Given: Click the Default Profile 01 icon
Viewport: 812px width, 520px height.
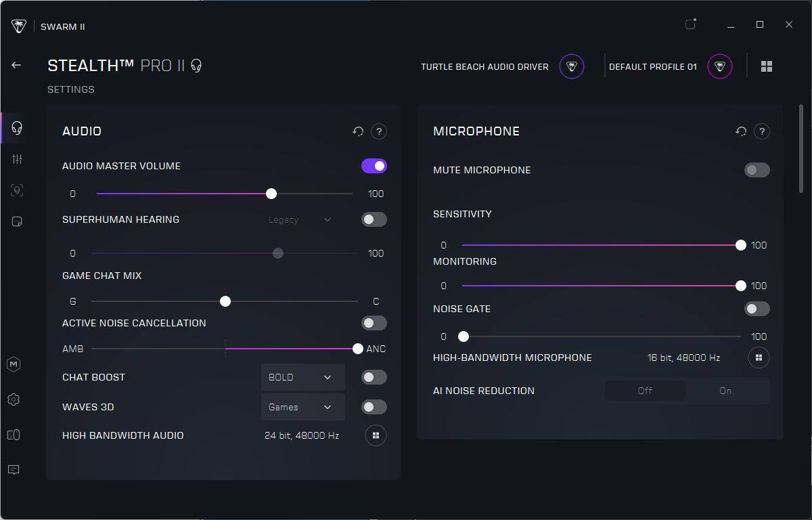Looking at the screenshot, I should point(720,66).
